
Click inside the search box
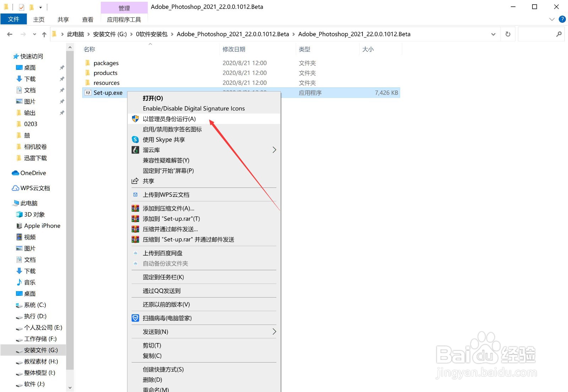[541, 34]
